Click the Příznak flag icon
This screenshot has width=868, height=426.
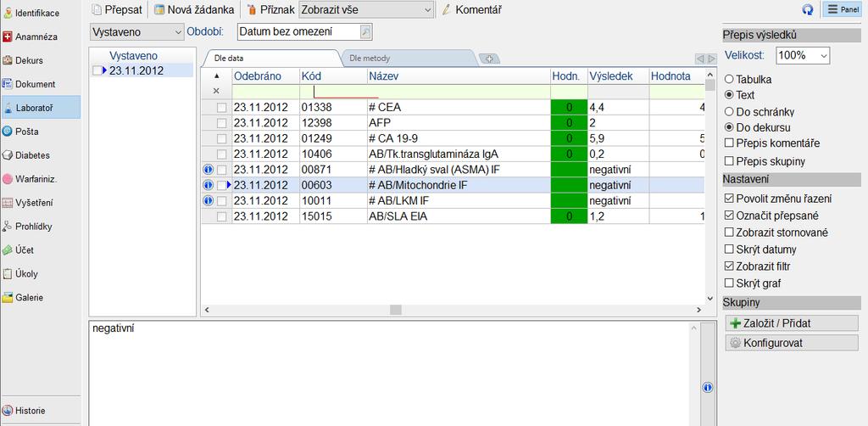pos(252,9)
